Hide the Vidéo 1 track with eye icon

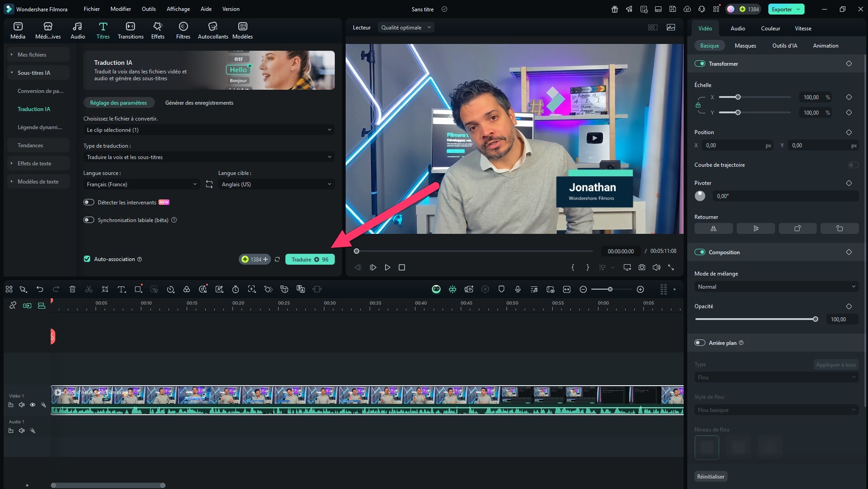(x=33, y=405)
